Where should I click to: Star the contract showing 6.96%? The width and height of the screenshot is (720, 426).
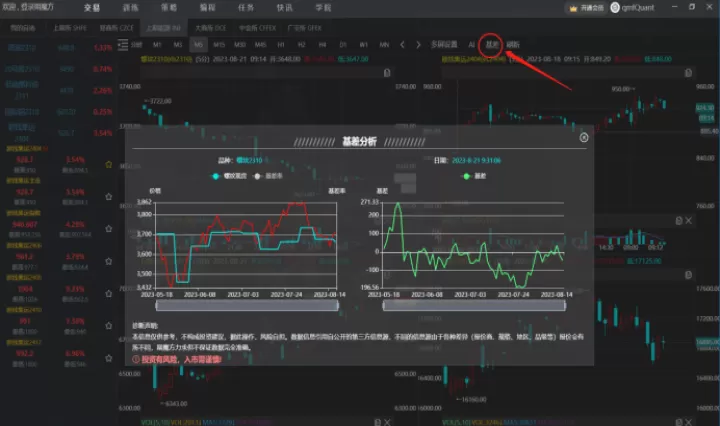tap(109, 358)
